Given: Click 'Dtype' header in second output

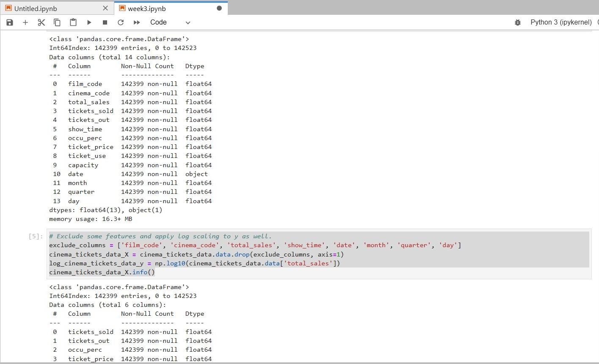Looking at the screenshot, I should click(195, 314).
